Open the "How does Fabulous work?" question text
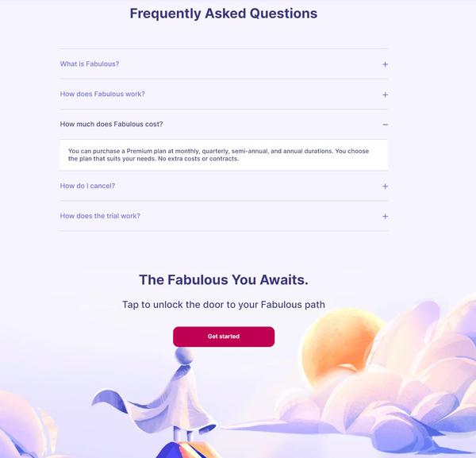The width and height of the screenshot is (476, 458). tap(102, 94)
